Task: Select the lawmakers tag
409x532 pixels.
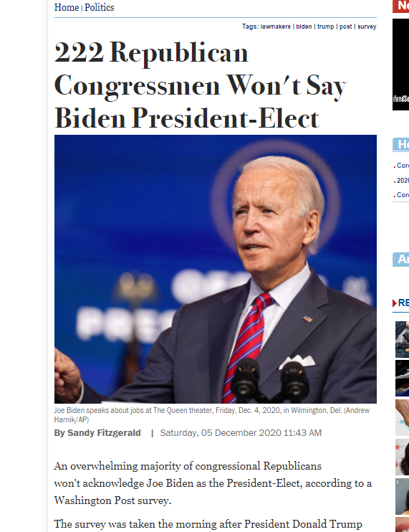Action: click(x=275, y=27)
